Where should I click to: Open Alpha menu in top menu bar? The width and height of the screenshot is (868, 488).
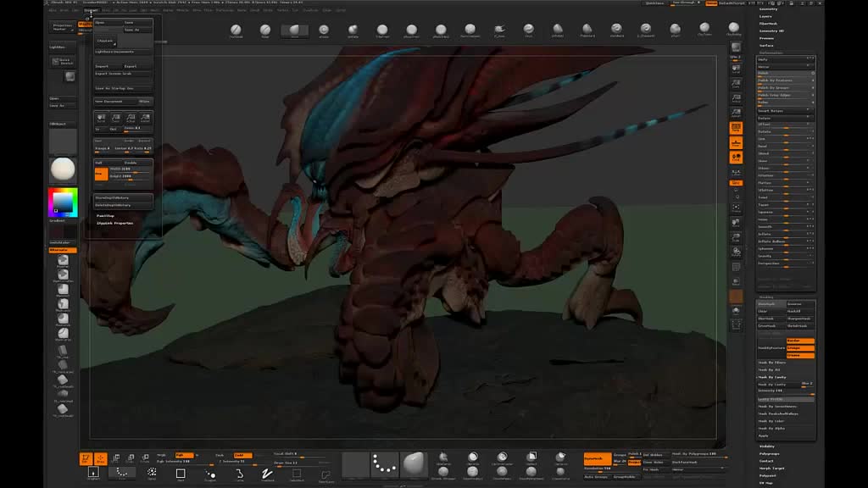click(x=53, y=10)
